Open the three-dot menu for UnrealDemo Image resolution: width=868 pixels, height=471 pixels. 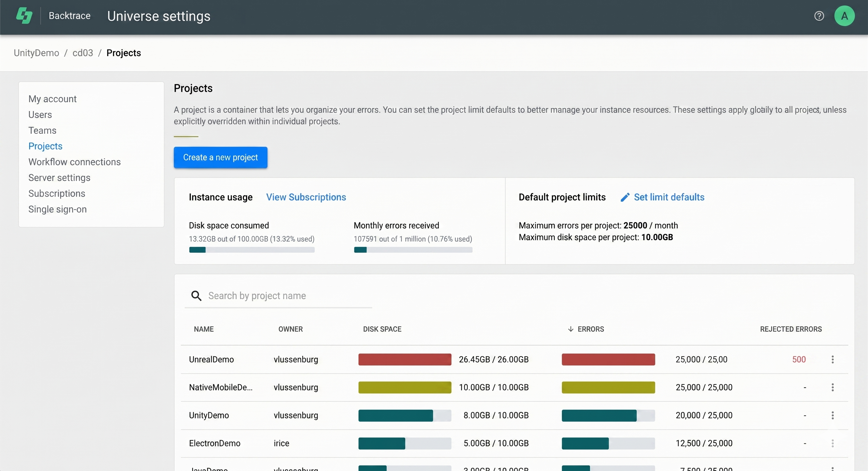(x=832, y=360)
